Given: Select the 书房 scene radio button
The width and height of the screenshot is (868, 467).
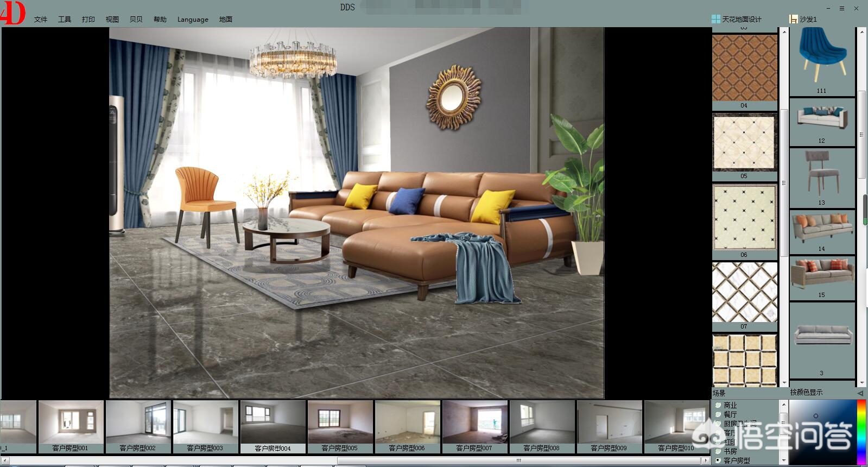Looking at the screenshot, I should [718, 451].
